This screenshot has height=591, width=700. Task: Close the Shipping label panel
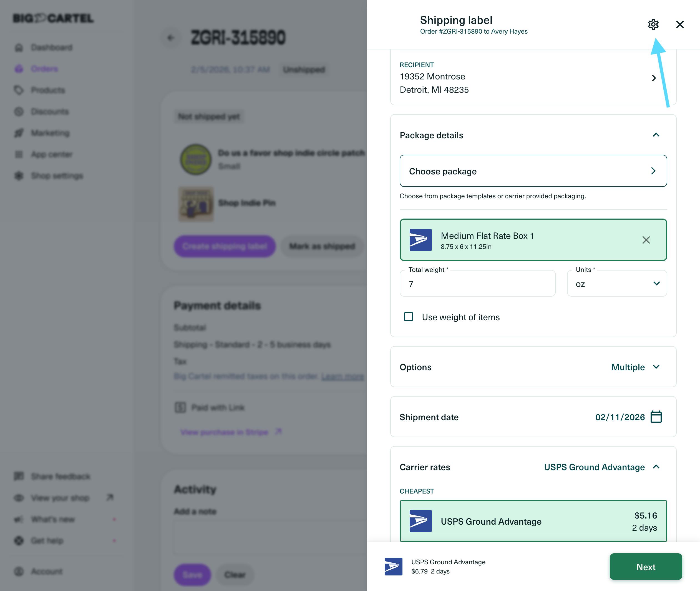(x=679, y=24)
